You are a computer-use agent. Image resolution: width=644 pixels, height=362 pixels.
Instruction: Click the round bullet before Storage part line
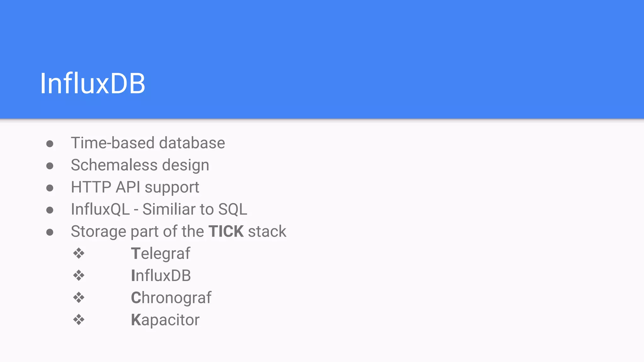point(50,232)
